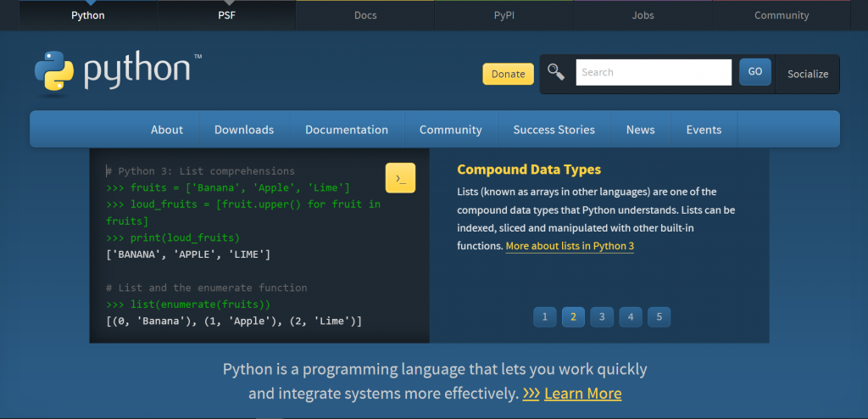Click the print(loud_fruits) code line

click(x=173, y=237)
